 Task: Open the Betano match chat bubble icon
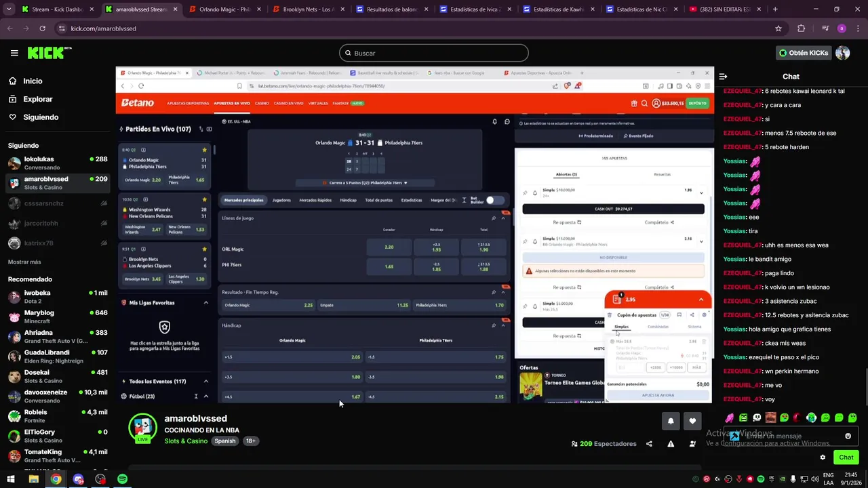(x=507, y=121)
